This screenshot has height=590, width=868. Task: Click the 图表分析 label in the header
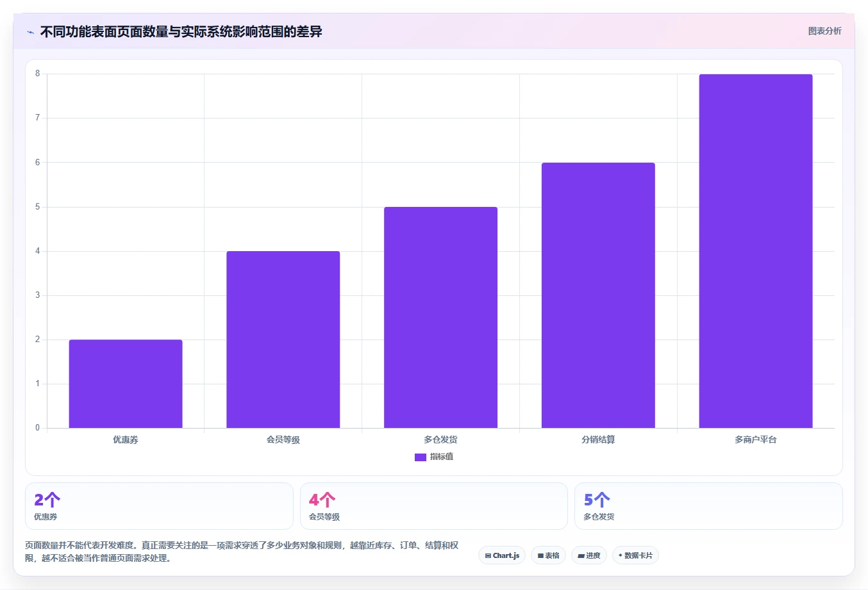(x=824, y=31)
